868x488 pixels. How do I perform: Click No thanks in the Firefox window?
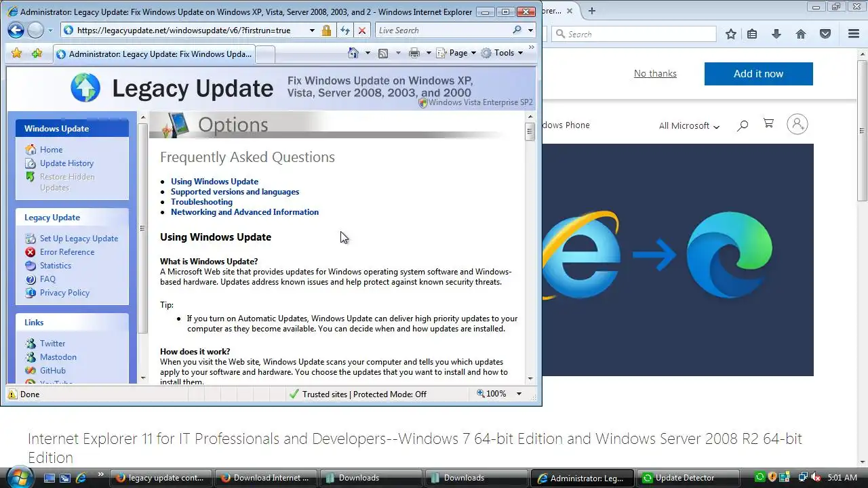coord(655,73)
